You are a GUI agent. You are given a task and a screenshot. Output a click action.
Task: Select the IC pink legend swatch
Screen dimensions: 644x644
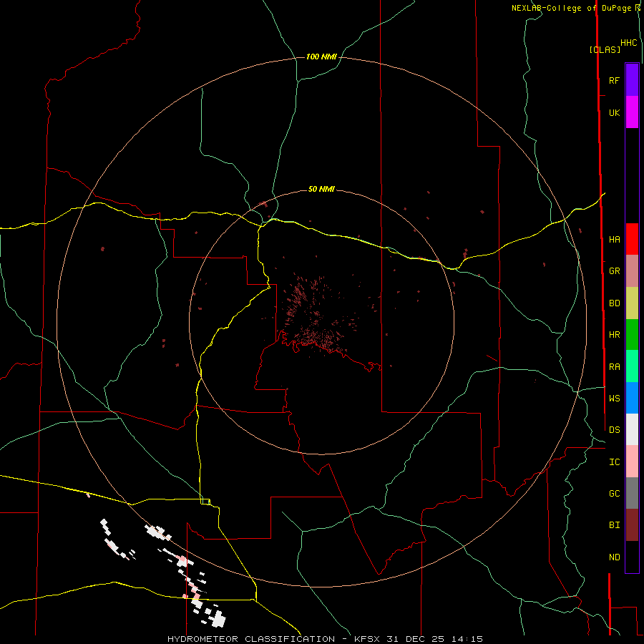pos(632,462)
